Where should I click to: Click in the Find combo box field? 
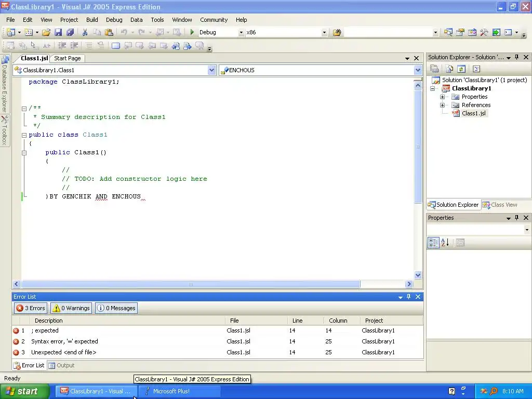point(388,33)
